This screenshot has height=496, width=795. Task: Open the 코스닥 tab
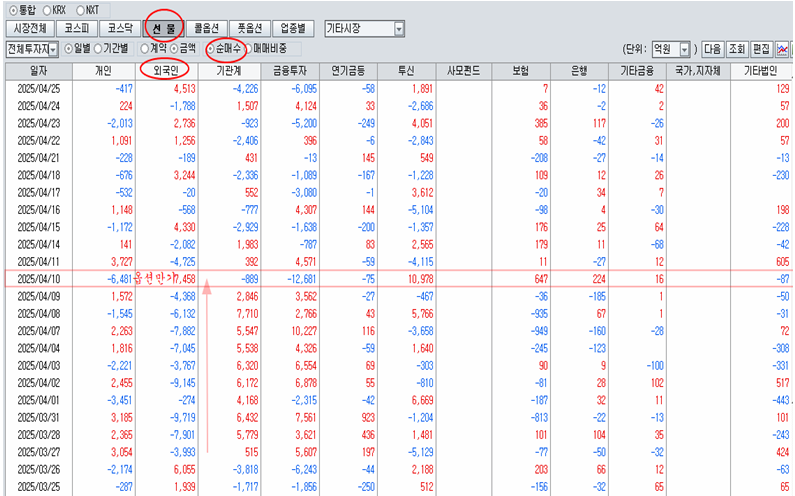coord(120,28)
